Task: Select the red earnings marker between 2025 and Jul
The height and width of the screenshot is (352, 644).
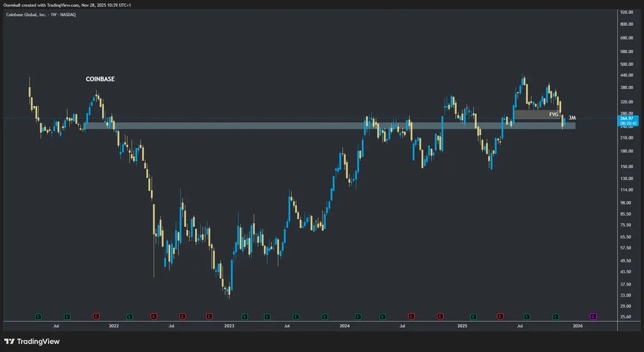Action: (x=500, y=317)
